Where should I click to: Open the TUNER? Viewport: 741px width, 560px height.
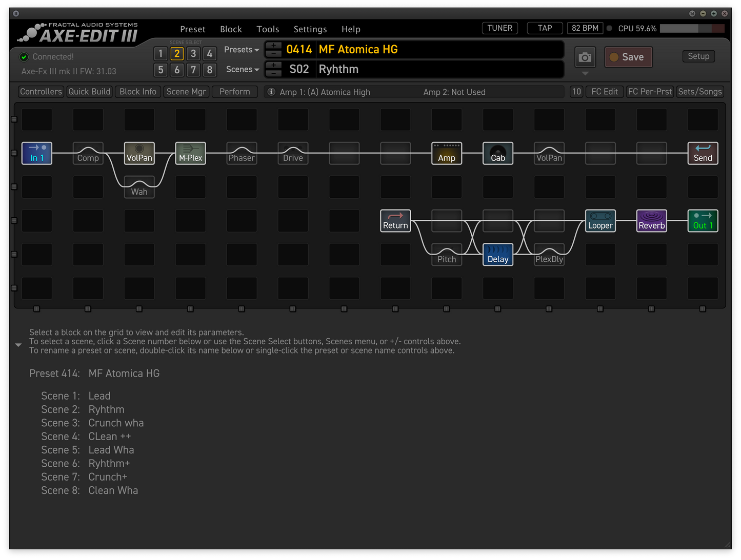pos(499,28)
